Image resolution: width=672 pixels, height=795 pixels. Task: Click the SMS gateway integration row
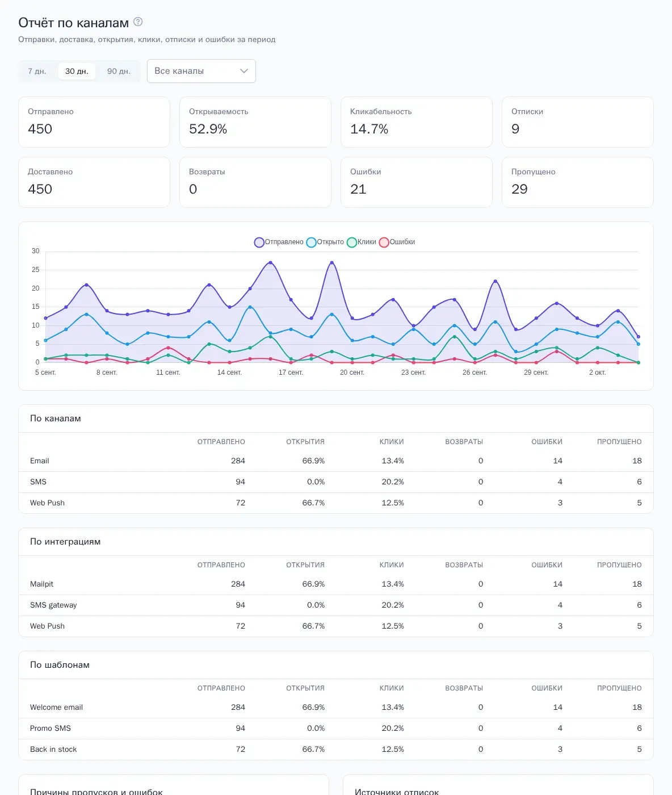coord(336,605)
